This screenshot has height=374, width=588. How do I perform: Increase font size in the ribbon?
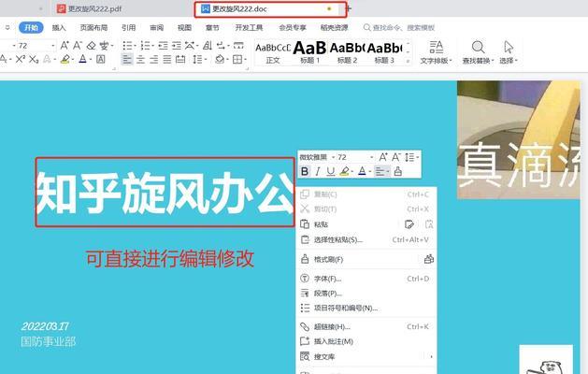pyautogui.click(x=65, y=46)
